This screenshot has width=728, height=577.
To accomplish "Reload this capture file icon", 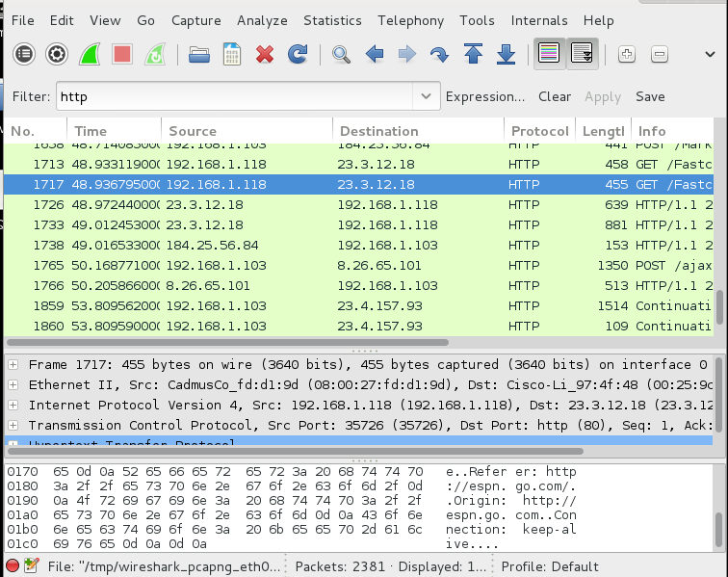I will pos(298,54).
